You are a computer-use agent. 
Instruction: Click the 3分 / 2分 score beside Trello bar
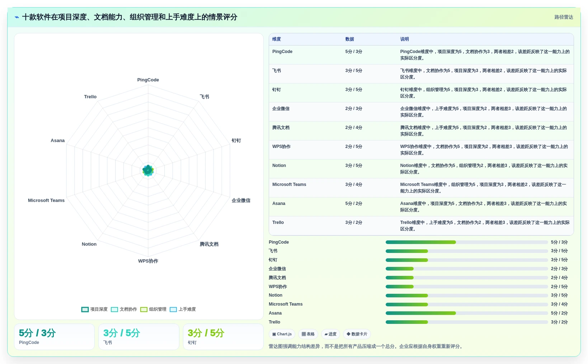click(559, 322)
